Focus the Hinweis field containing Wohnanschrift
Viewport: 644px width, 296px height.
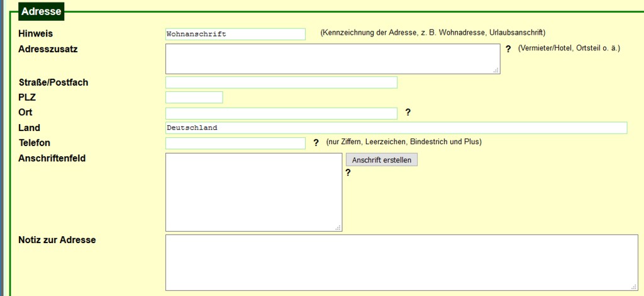click(235, 34)
